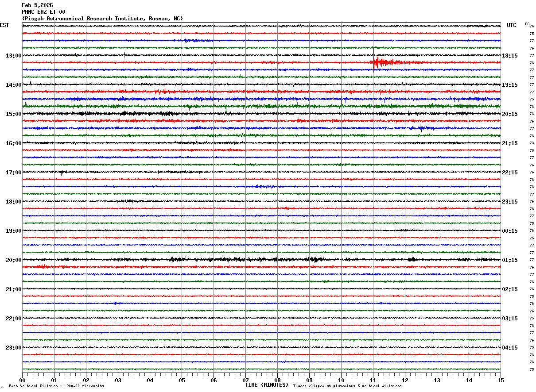Viewport: 536px width, 392px height.
Task: Click the 05 minute tick label
Action: point(182,380)
